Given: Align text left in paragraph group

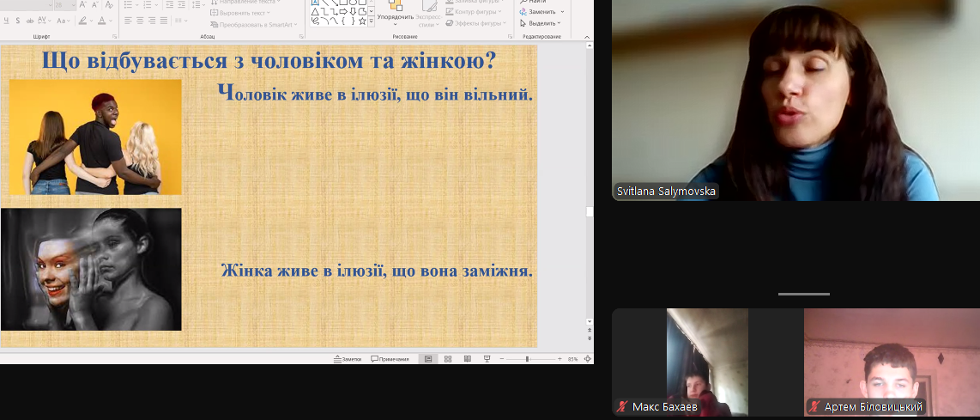Looking at the screenshot, I should click(x=128, y=20).
